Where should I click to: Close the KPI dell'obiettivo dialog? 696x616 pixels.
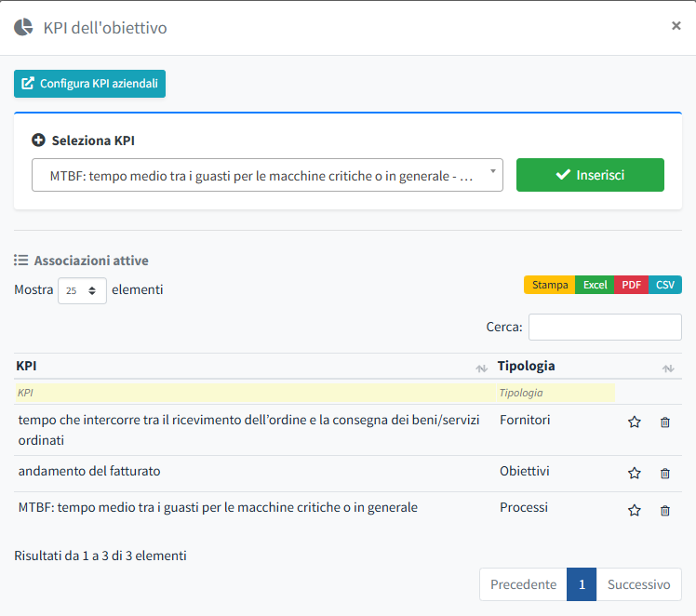point(676,26)
